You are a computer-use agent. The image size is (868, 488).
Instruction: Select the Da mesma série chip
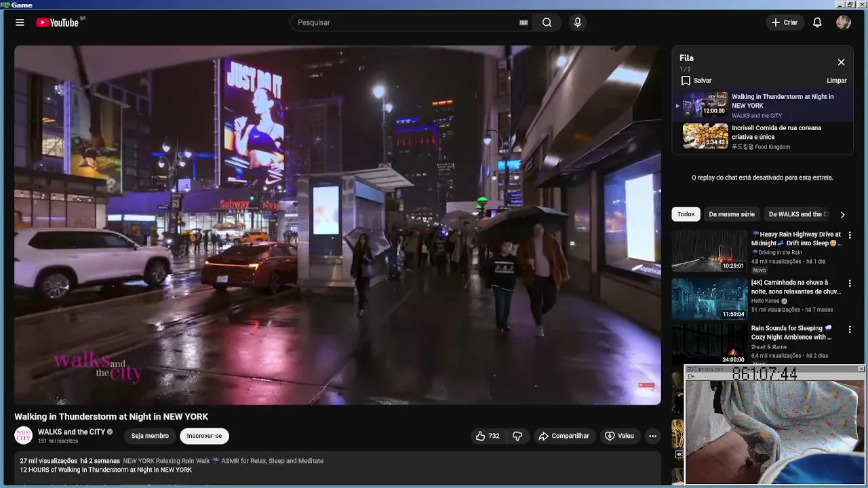[x=732, y=214]
